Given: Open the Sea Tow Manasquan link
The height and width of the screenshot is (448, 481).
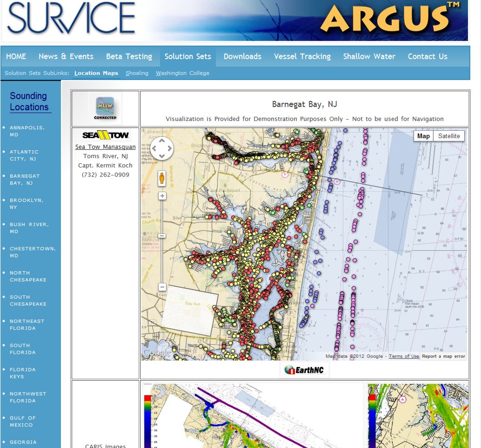Looking at the screenshot, I should [106, 147].
